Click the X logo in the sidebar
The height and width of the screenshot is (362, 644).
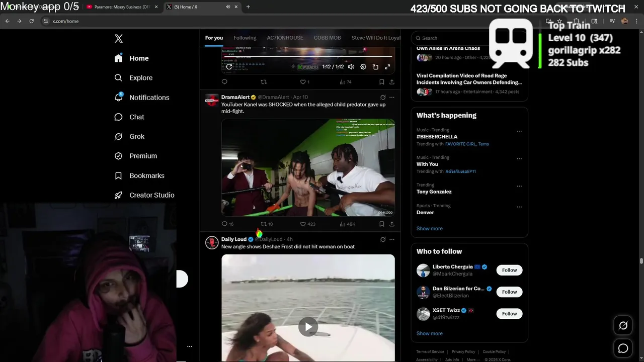[119, 38]
